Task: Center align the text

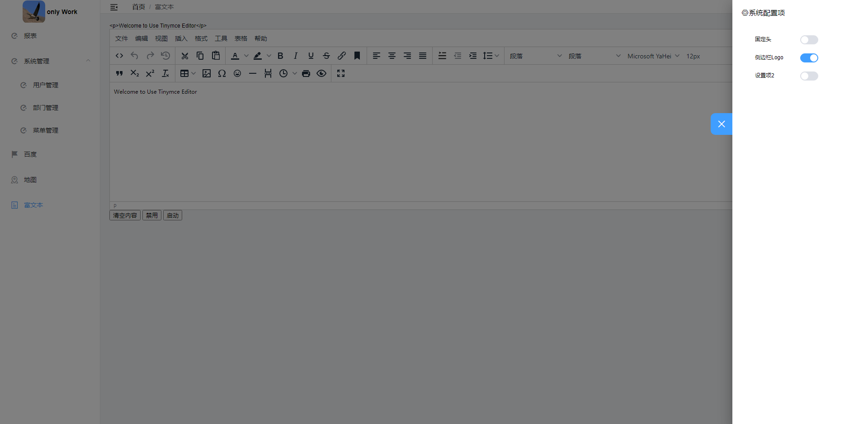Action: 392,56
